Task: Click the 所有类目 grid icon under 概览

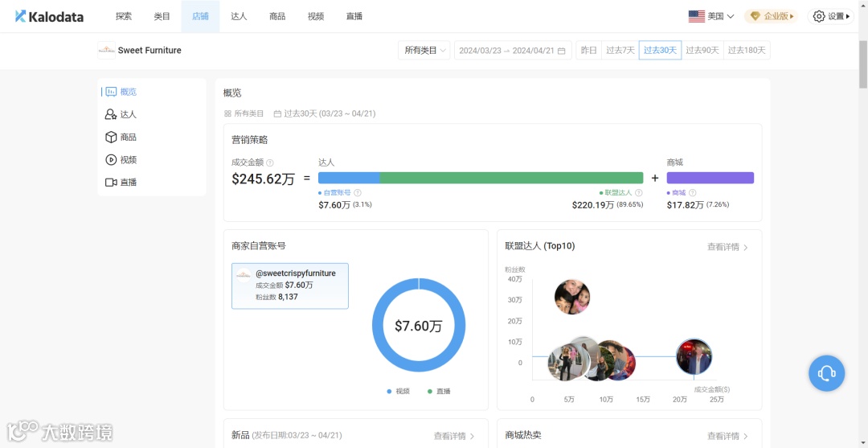Action: pyautogui.click(x=227, y=113)
